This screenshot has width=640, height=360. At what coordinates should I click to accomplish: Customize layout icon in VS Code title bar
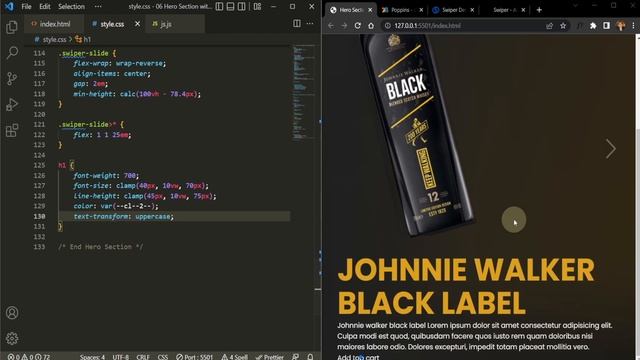[x=257, y=7]
